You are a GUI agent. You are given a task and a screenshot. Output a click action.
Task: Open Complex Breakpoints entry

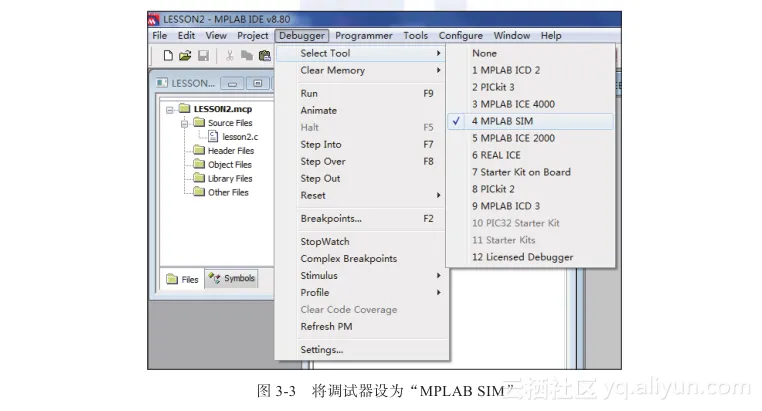tap(362, 258)
